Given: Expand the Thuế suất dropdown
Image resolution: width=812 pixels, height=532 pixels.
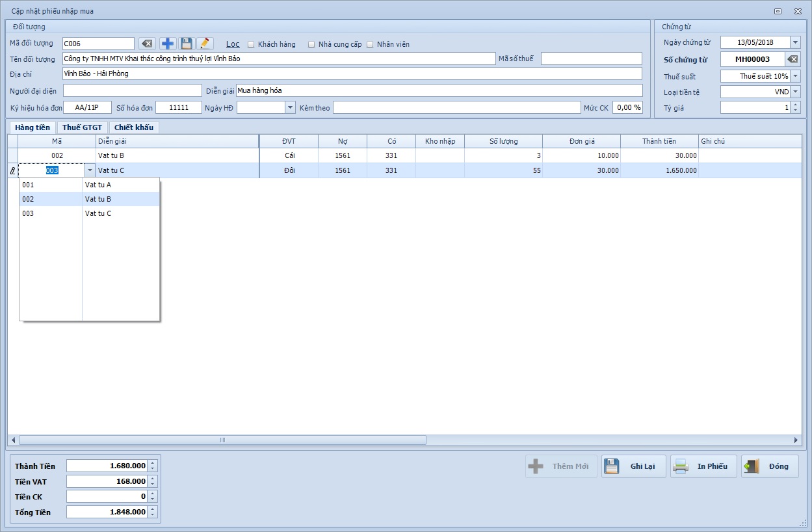Looking at the screenshot, I should click(795, 76).
